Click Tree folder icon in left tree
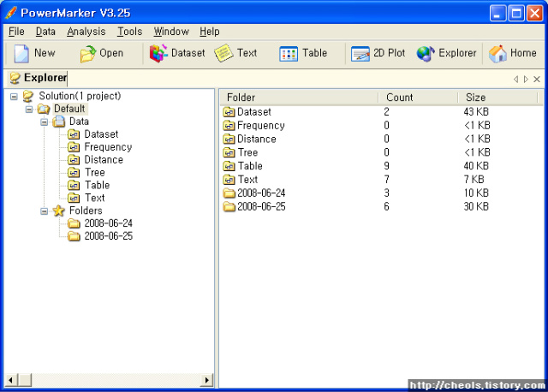The width and height of the screenshot is (548, 392). (x=74, y=173)
